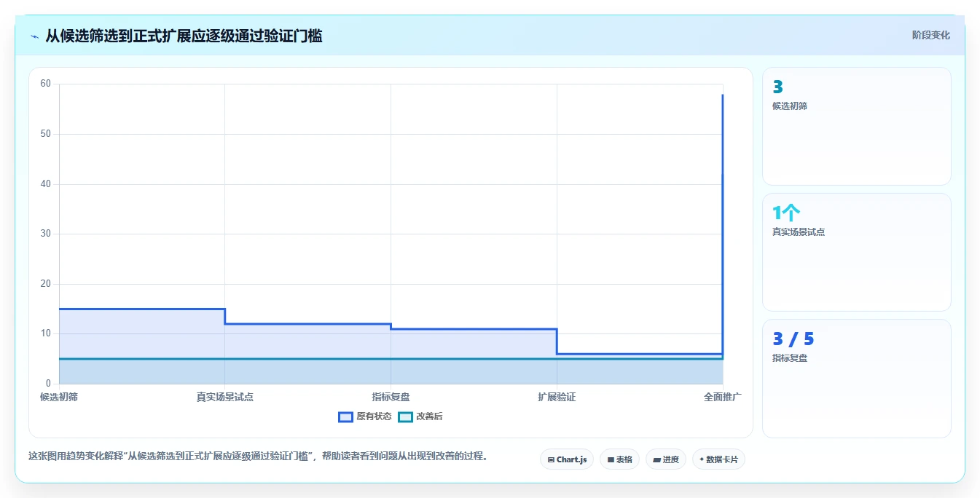Screen dimensions: 980x498
Task: Click the y-axis value 60
Action: point(46,84)
